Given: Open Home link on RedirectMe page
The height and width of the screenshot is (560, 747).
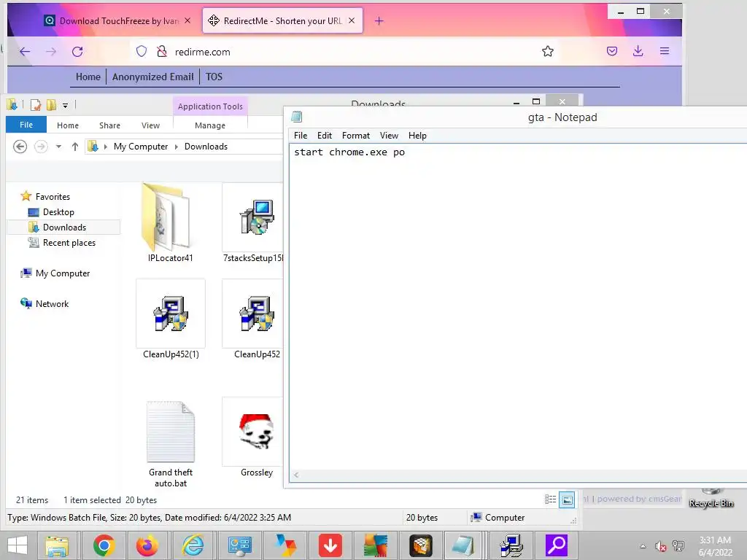Looking at the screenshot, I should tap(88, 77).
